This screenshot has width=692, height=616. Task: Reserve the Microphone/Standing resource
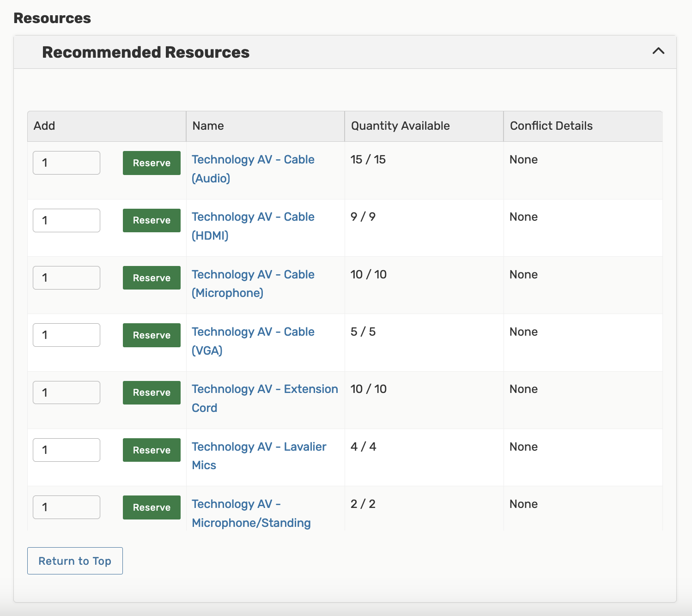click(152, 507)
